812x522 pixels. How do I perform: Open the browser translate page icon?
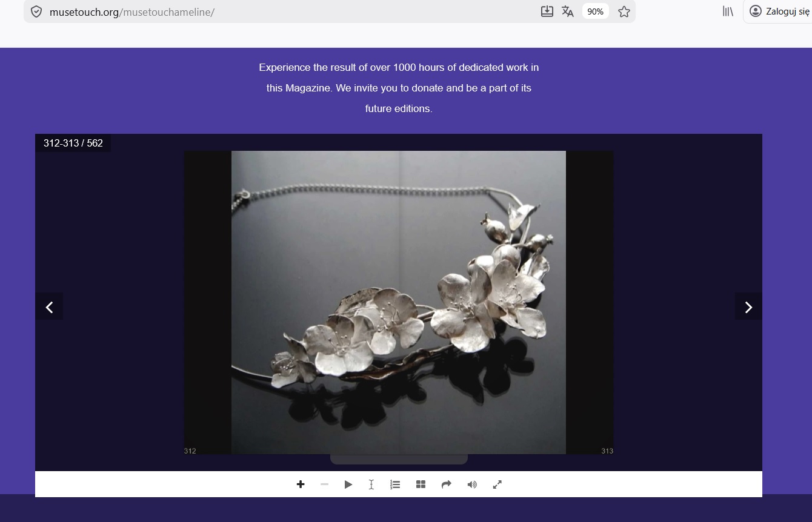pyautogui.click(x=568, y=12)
